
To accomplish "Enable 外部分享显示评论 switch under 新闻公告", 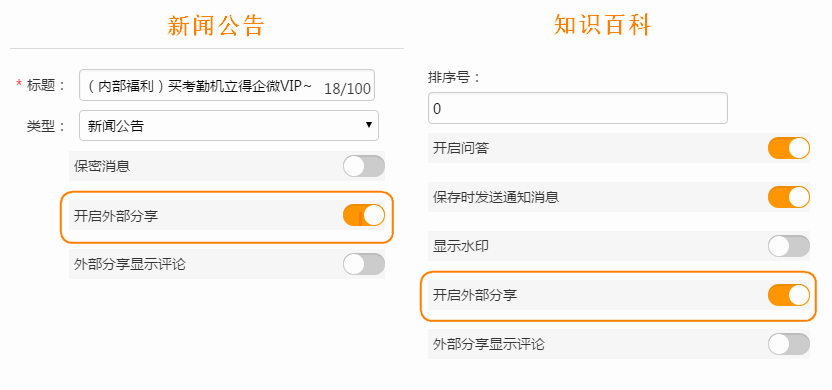I will (x=363, y=264).
